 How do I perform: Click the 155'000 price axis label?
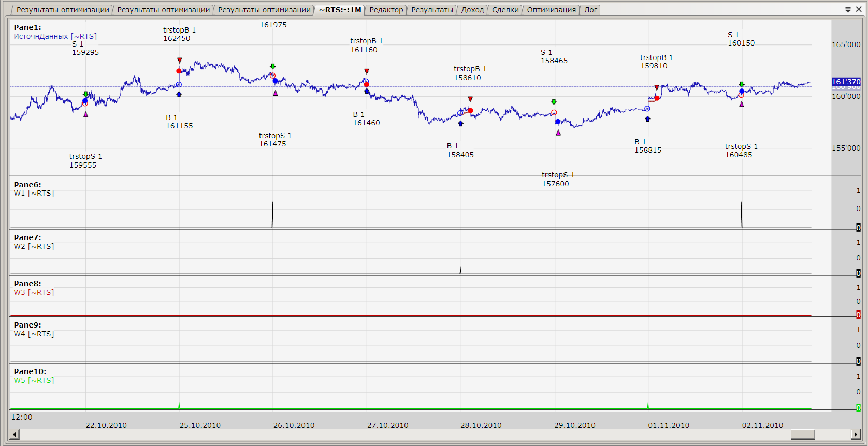coord(846,148)
